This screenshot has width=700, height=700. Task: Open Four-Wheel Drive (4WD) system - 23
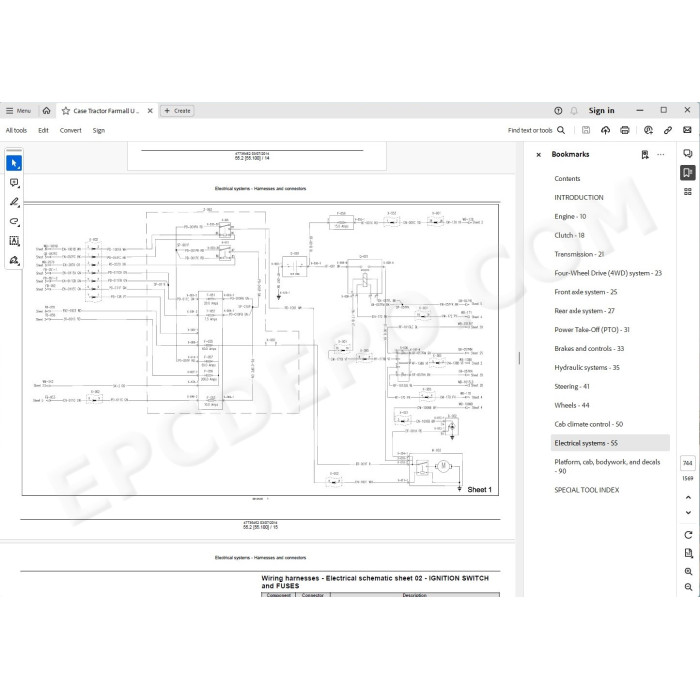608,273
